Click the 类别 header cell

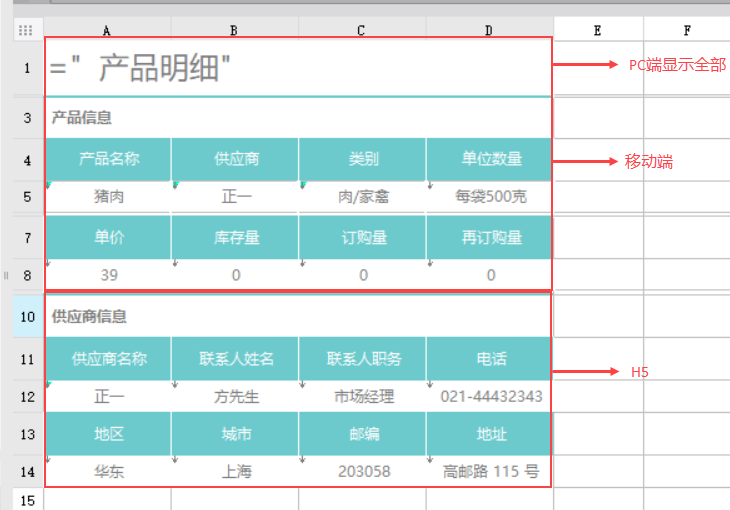362,159
